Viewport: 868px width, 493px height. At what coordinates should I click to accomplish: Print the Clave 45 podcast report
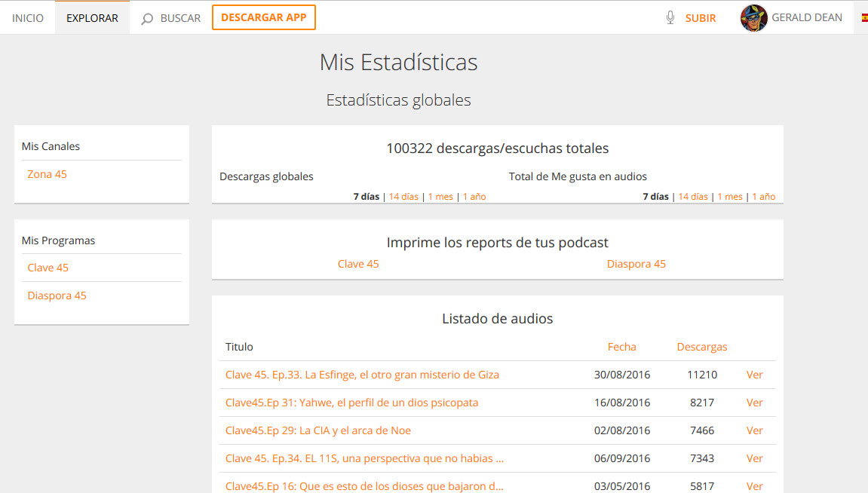click(x=358, y=264)
